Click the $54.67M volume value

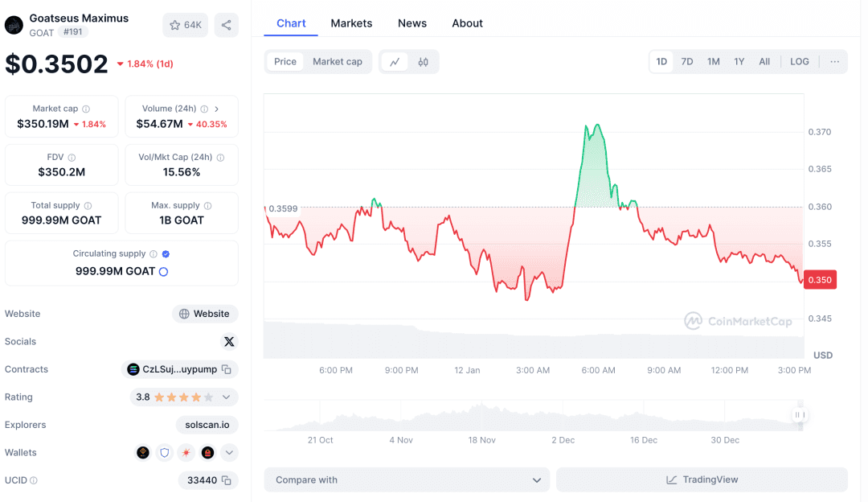pyautogui.click(x=159, y=124)
